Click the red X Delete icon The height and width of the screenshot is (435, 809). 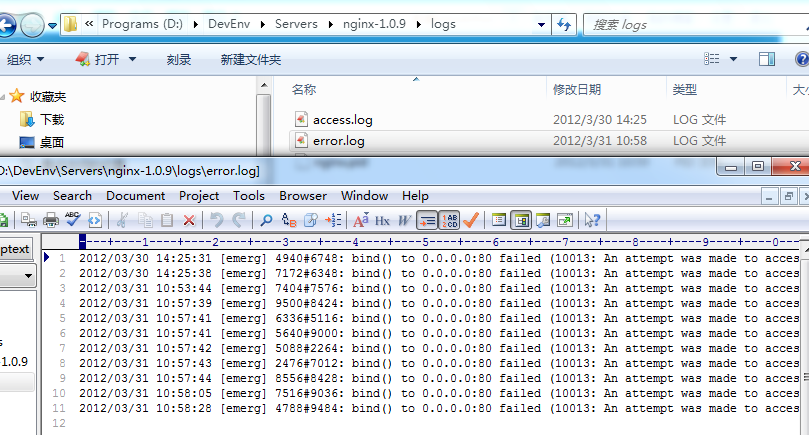(189, 220)
